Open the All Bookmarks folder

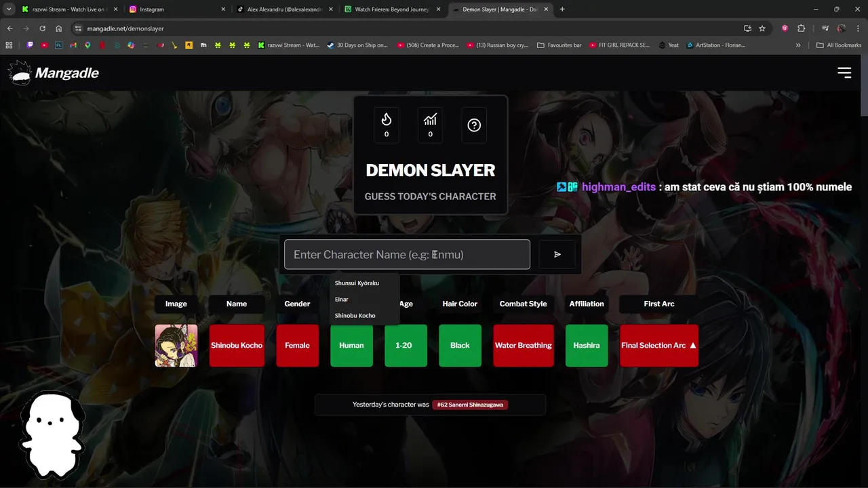point(839,45)
